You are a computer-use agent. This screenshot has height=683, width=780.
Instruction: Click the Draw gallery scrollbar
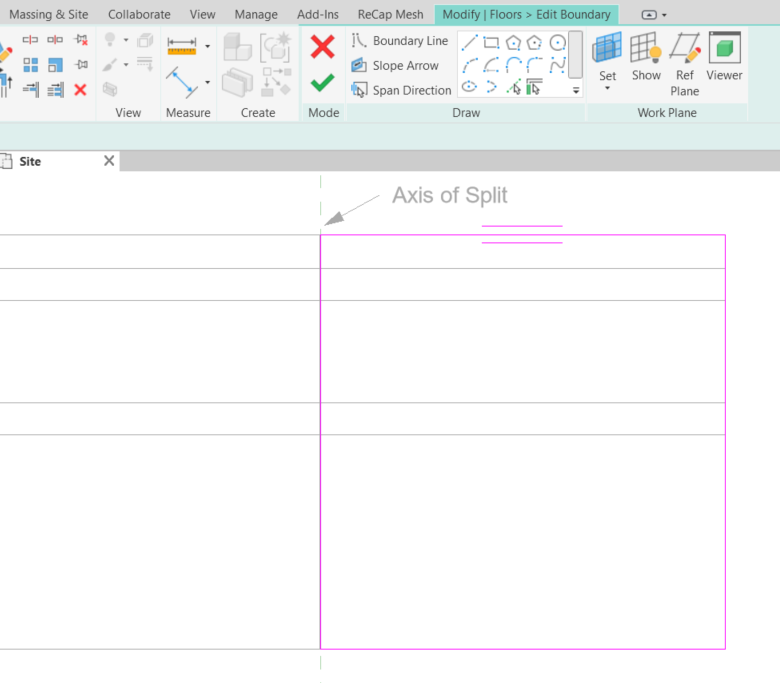point(576,55)
